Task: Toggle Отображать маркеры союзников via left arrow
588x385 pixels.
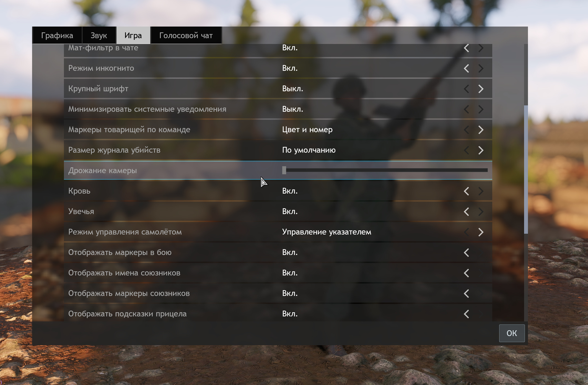Action: [466, 293]
